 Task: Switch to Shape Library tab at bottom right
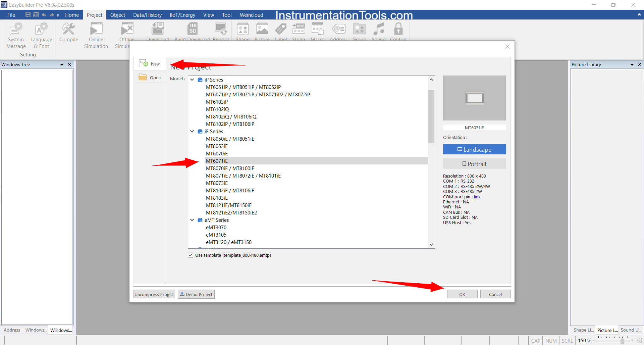click(583, 330)
